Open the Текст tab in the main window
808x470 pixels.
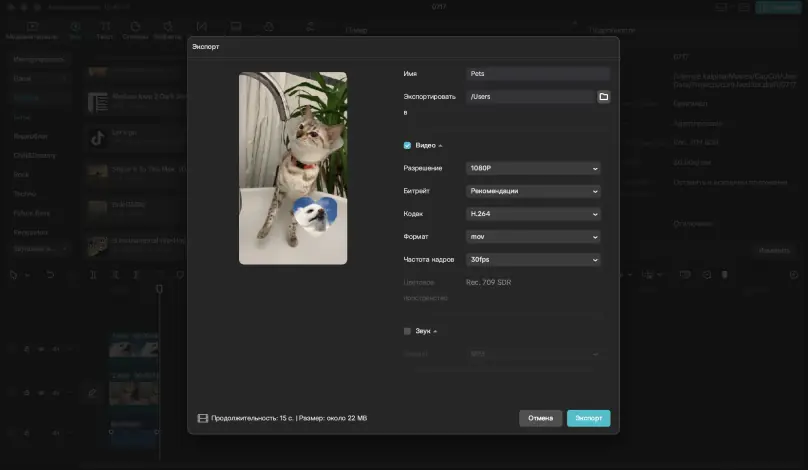tap(105, 30)
